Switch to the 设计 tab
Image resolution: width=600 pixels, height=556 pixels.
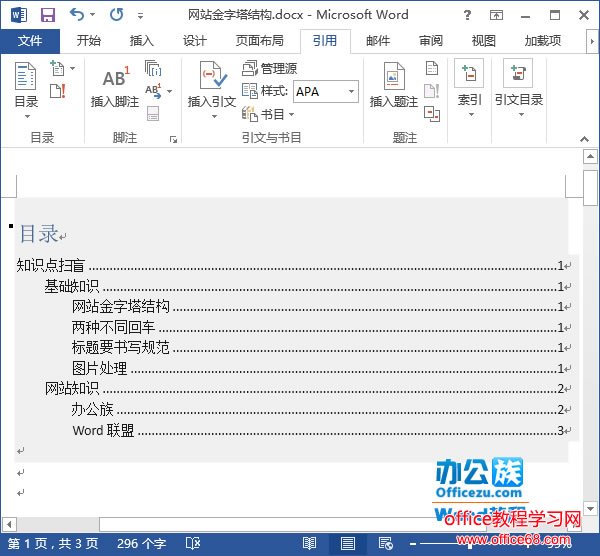pyautogui.click(x=194, y=41)
